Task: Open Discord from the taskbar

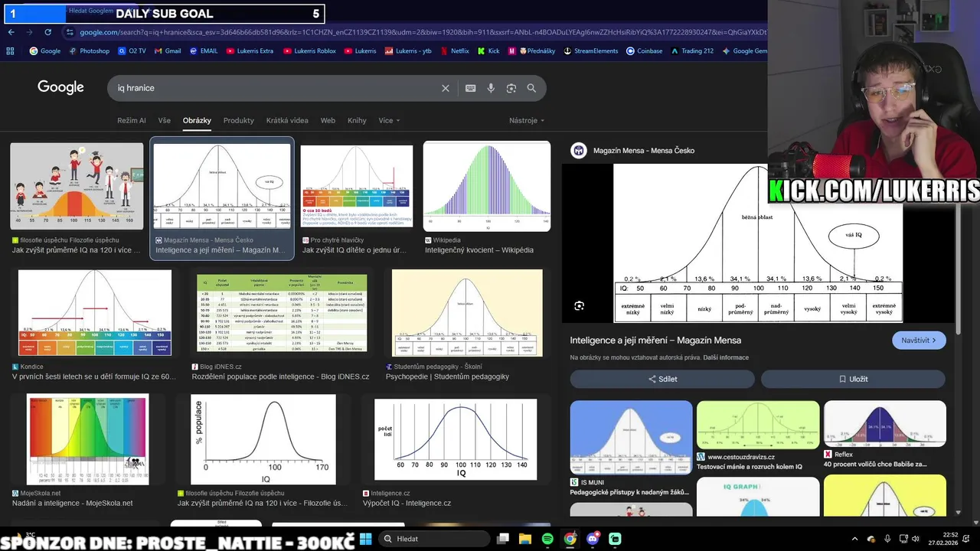Action: click(x=593, y=539)
